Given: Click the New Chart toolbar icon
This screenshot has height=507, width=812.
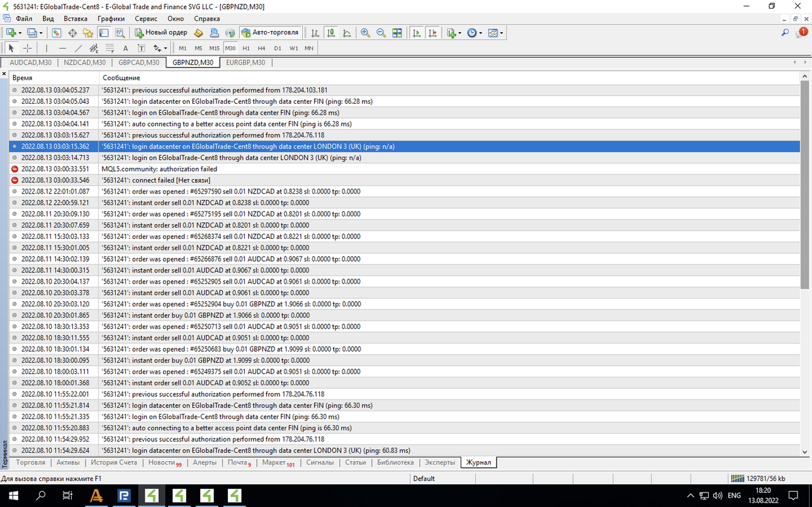Looking at the screenshot, I should pos(11,33).
